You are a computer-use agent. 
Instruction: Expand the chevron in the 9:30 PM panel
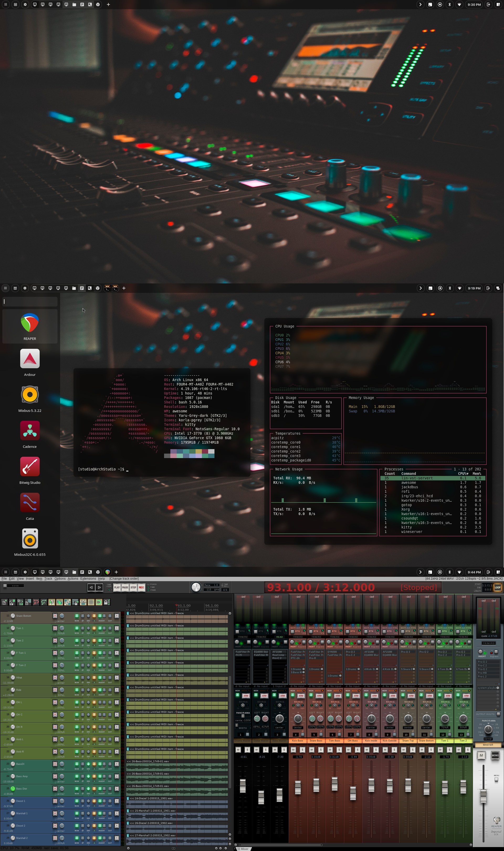(x=420, y=4)
